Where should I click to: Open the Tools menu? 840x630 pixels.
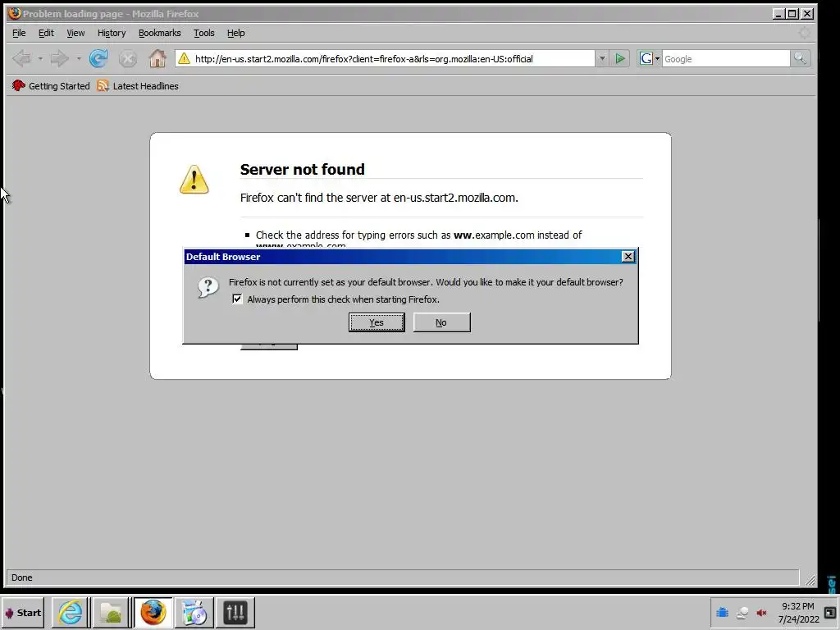(x=204, y=33)
